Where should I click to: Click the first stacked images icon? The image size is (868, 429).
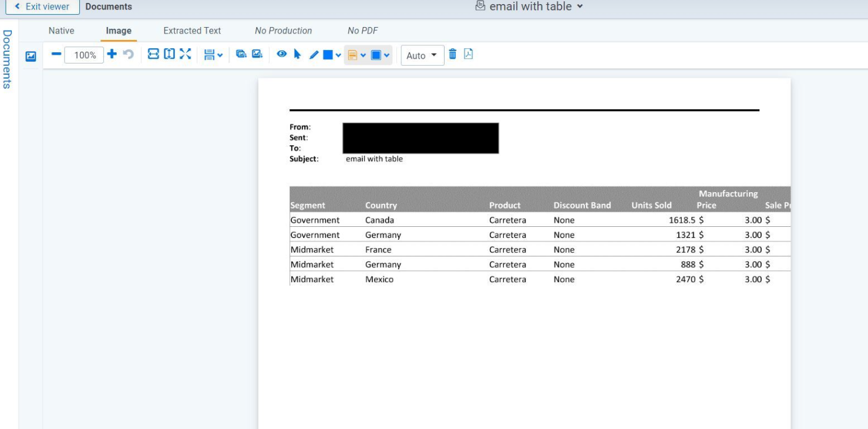pyautogui.click(x=241, y=54)
